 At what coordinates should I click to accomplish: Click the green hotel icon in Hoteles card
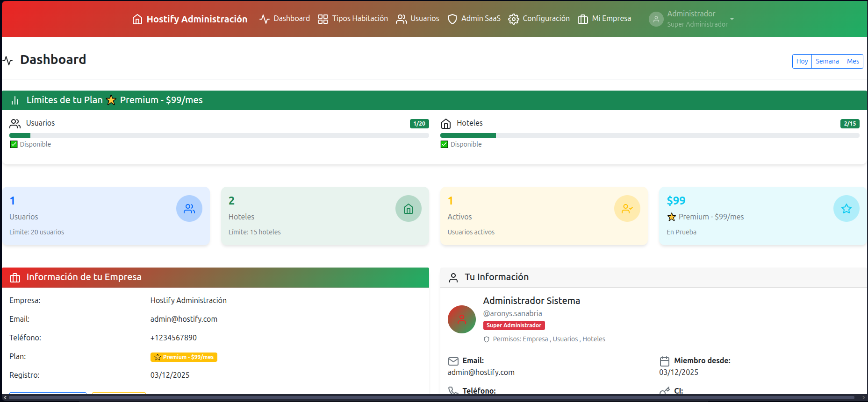pos(408,209)
